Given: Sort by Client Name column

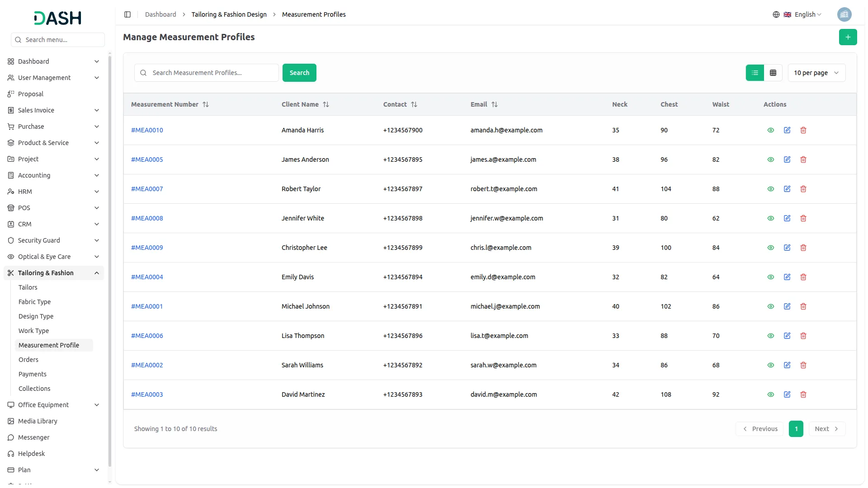Looking at the screenshot, I should pos(326,104).
